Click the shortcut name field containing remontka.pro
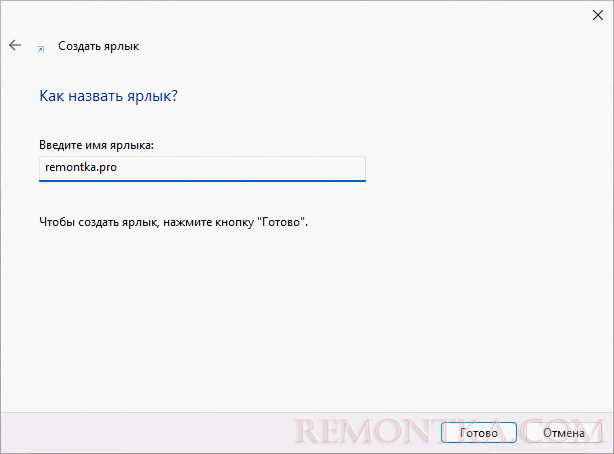This screenshot has width=614, height=454. [x=202, y=168]
